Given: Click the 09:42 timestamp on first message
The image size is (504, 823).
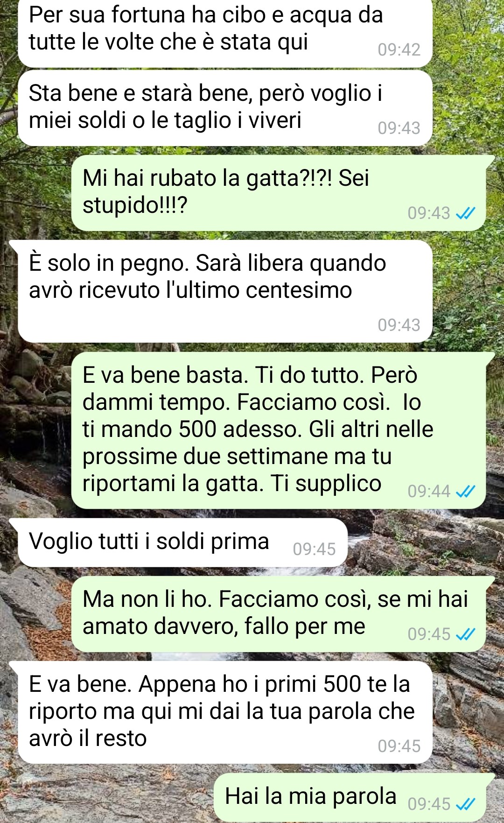Looking at the screenshot, I should coord(399,49).
